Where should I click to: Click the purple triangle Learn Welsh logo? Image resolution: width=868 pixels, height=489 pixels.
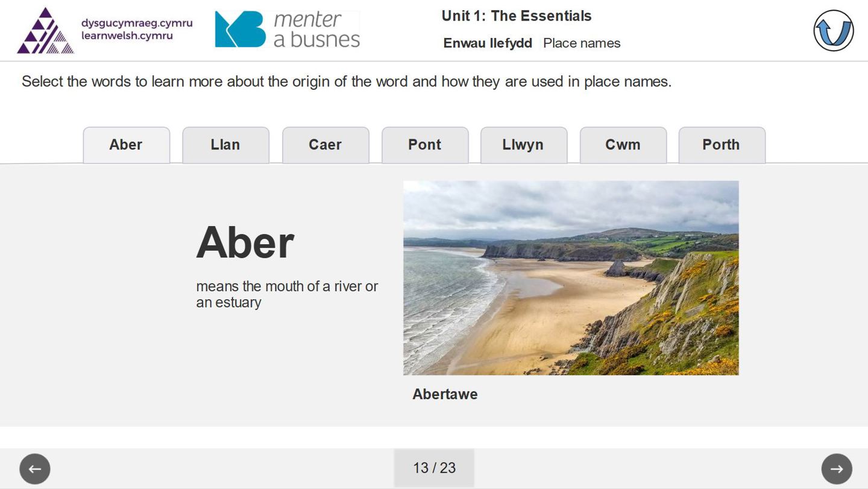[45, 31]
